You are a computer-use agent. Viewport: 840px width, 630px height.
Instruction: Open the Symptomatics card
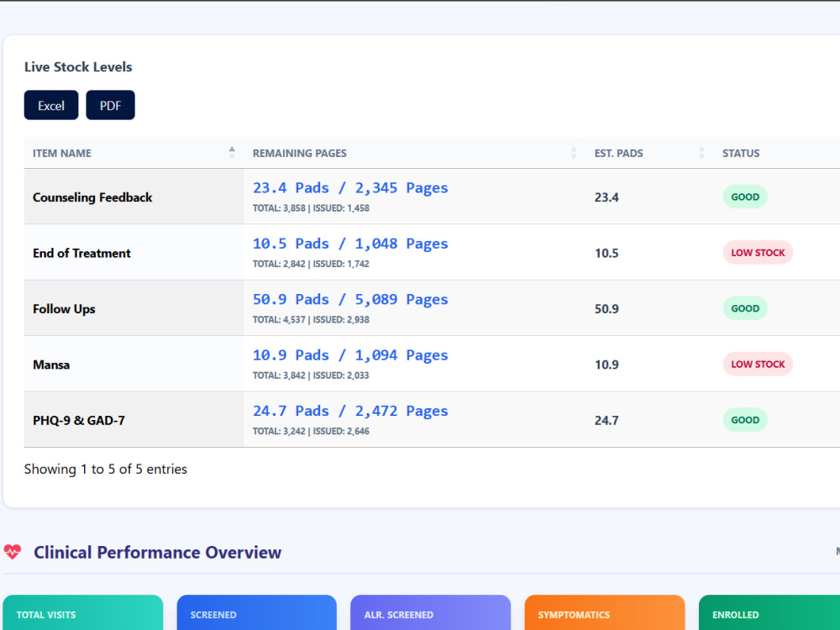point(605,612)
